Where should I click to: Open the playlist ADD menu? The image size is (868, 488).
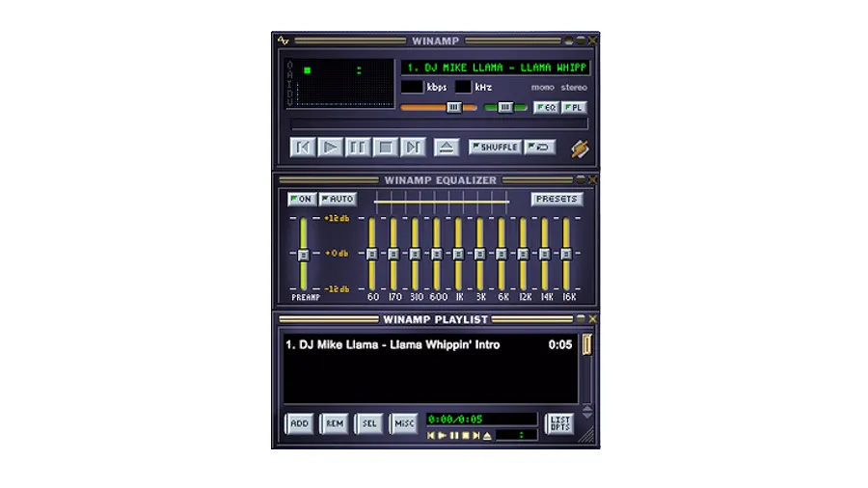(300, 423)
